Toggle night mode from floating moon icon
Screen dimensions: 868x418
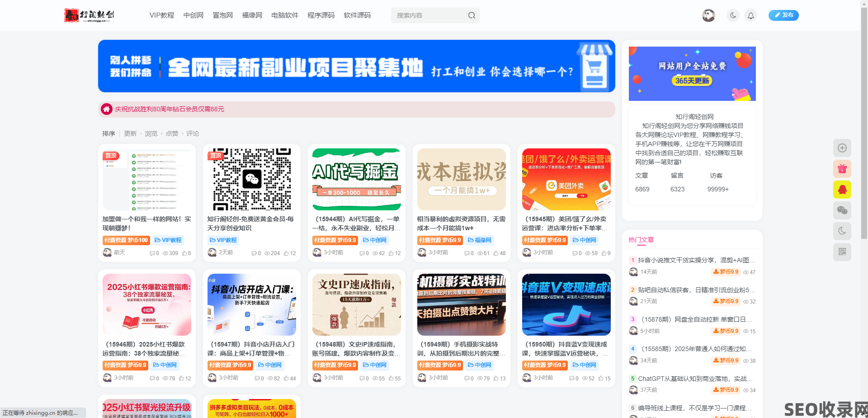pos(842,231)
